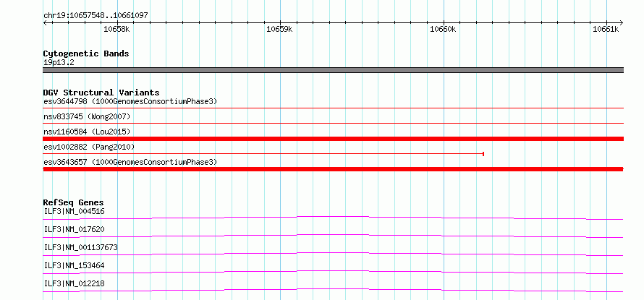
Task: Select variant nsv833745 (Wong2007) label
Action: click(87, 117)
